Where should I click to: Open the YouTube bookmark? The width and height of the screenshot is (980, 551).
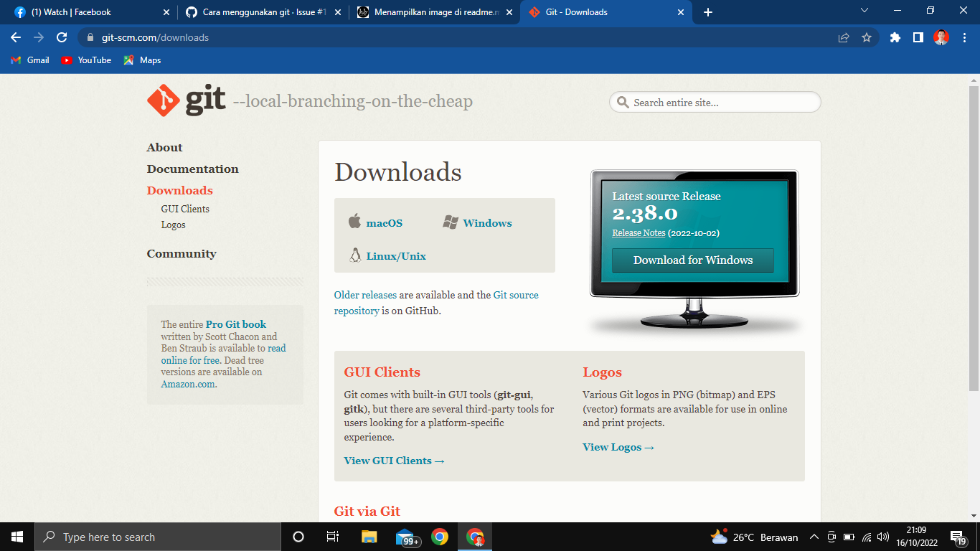(86, 60)
